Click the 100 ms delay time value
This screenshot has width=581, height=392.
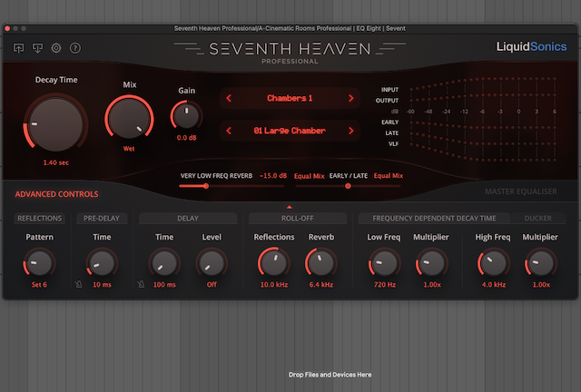[x=164, y=285]
